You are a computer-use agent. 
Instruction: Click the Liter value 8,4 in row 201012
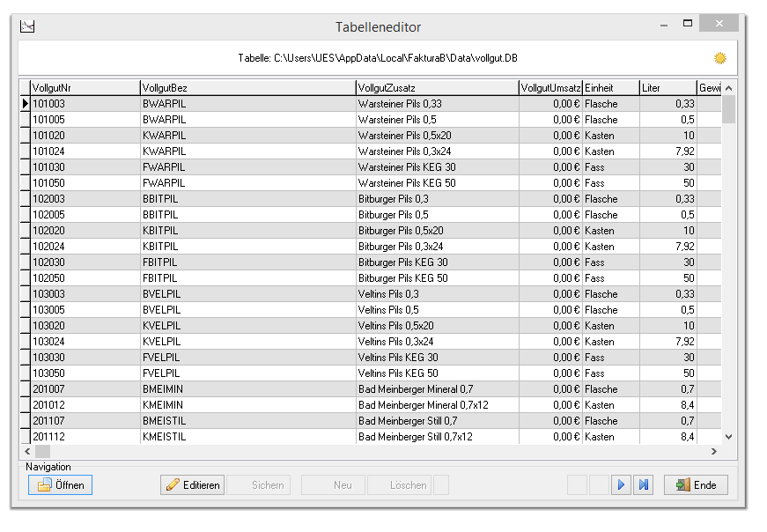(x=667, y=405)
